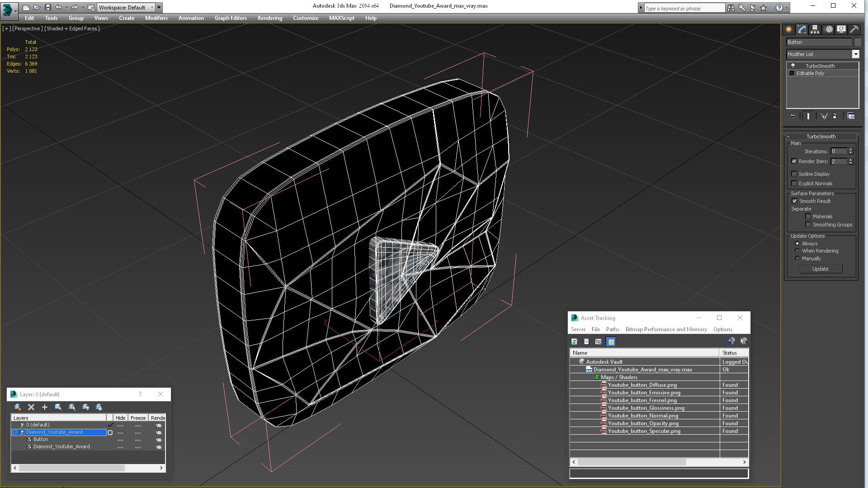Click the Asset Tracking horizontal scrollbar
868x488 pixels.
[659, 462]
